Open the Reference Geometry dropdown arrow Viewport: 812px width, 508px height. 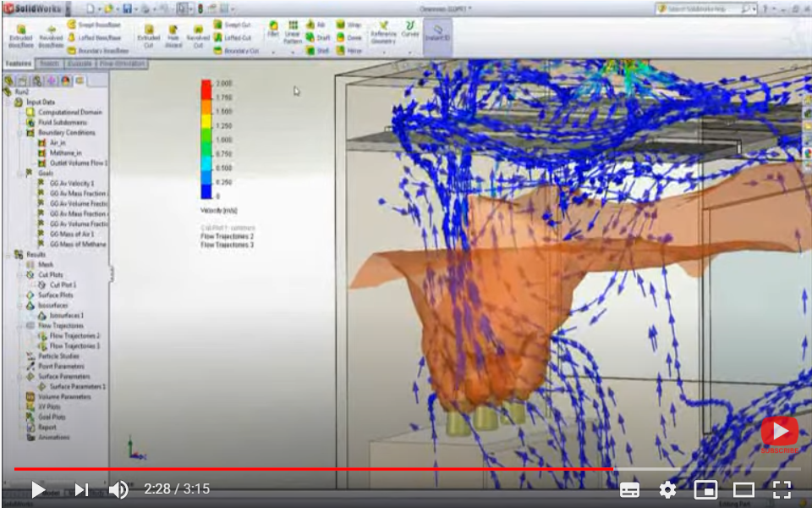pos(383,52)
